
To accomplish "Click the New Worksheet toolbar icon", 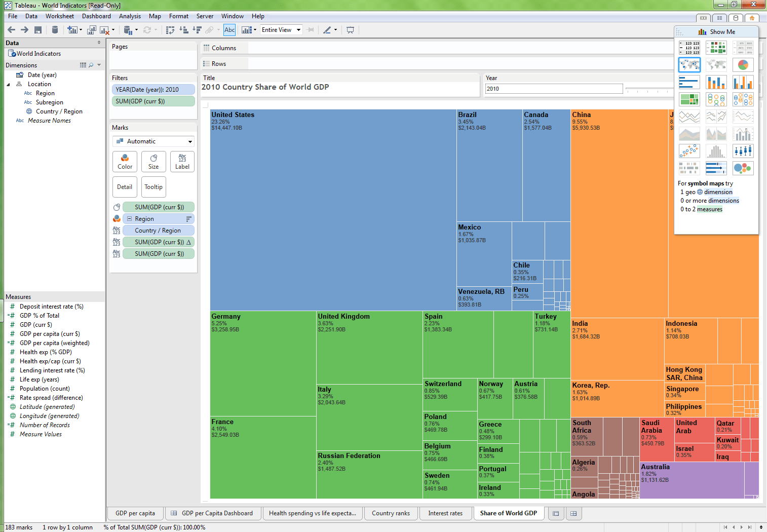I will [72, 30].
